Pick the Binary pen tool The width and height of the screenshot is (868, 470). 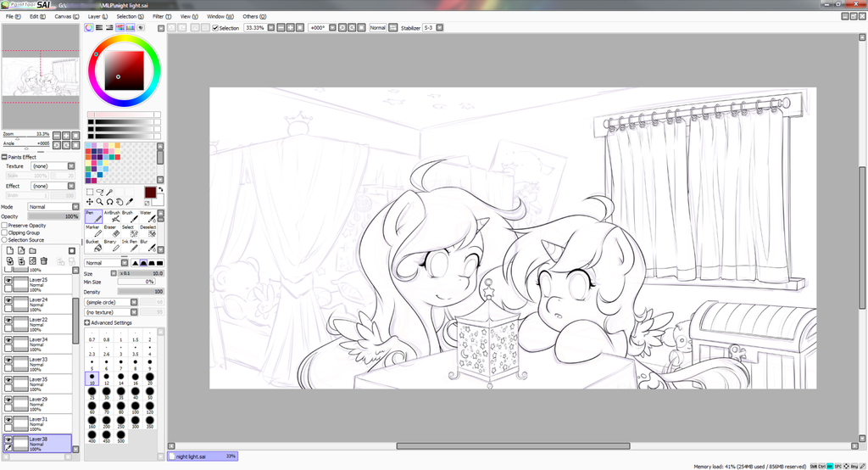click(x=112, y=245)
